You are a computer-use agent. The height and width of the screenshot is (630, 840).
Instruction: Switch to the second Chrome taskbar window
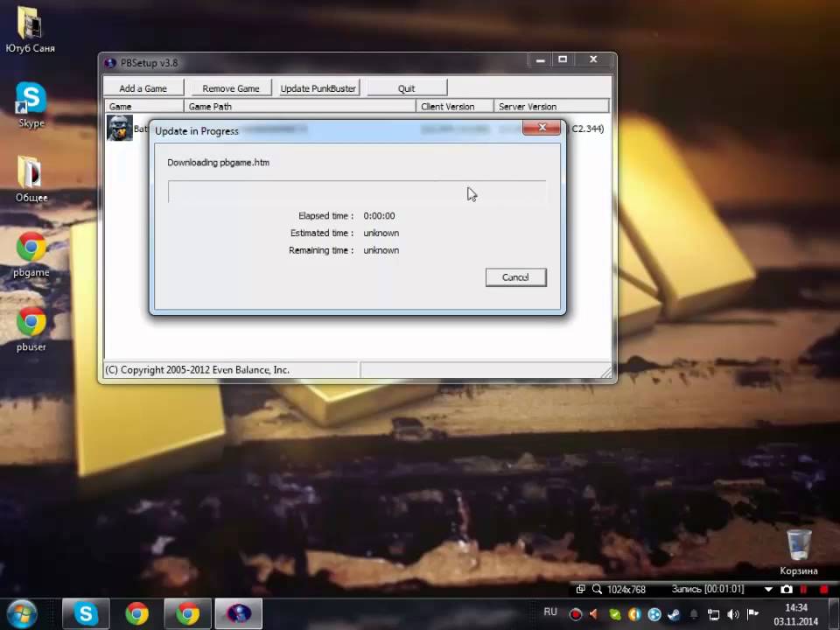click(187, 614)
